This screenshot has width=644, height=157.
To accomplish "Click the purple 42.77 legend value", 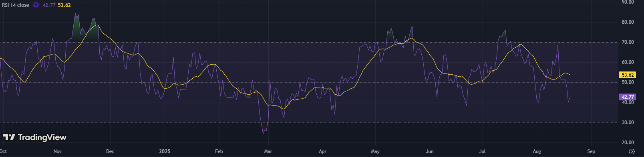I will pyautogui.click(x=49, y=5).
